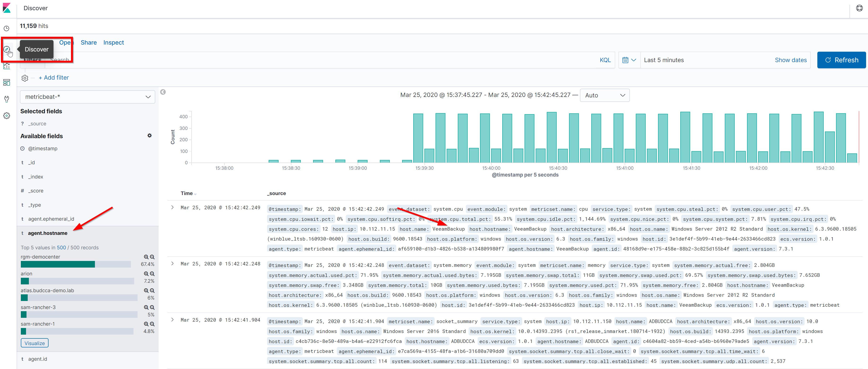
Task: Filter for arion value
Action: 146,274
